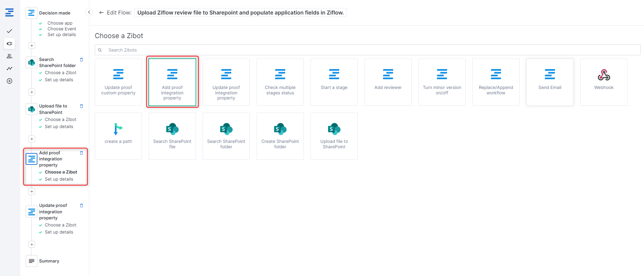Add a step above the Summary
Viewport: 644px width, 276px height.
pos(32,244)
